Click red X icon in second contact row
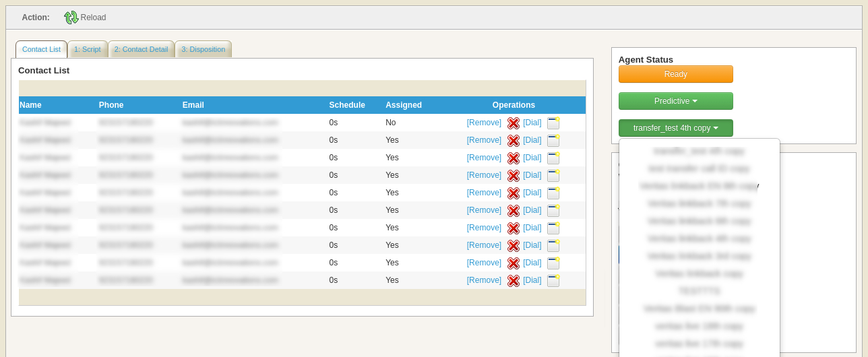This screenshot has height=357, width=868. pyautogui.click(x=513, y=140)
